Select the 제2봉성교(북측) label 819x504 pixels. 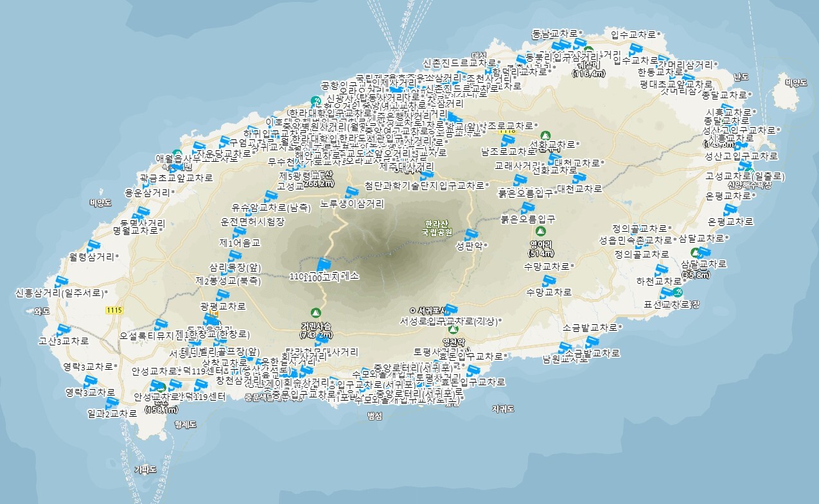229,281
